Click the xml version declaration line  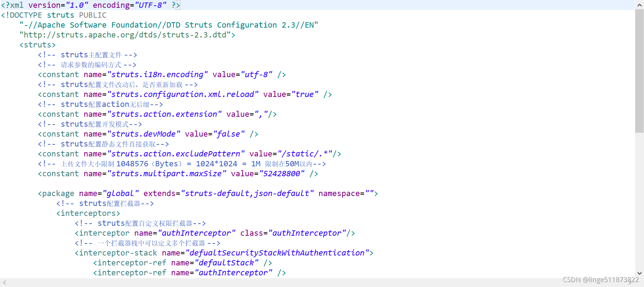click(91, 5)
